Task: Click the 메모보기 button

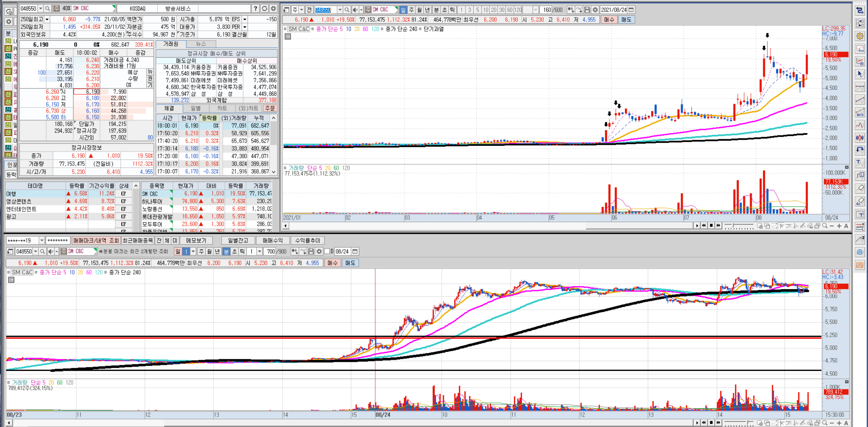Action: (196, 240)
